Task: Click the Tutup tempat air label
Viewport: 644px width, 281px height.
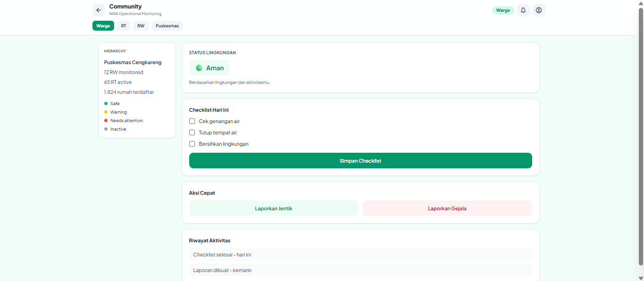Action: tap(218, 132)
